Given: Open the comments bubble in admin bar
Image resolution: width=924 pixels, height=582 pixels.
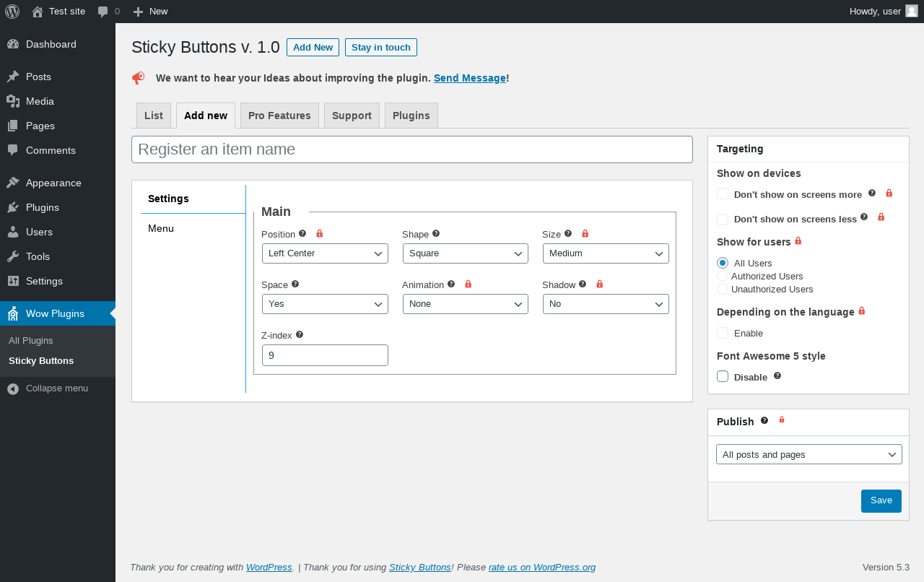Looking at the screenshot, I should (103, 12).
